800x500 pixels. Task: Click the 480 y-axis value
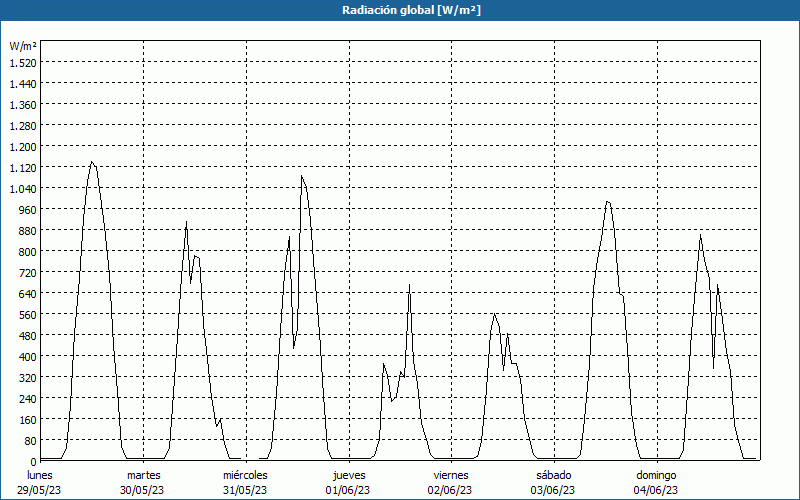[x=29, y=335]
